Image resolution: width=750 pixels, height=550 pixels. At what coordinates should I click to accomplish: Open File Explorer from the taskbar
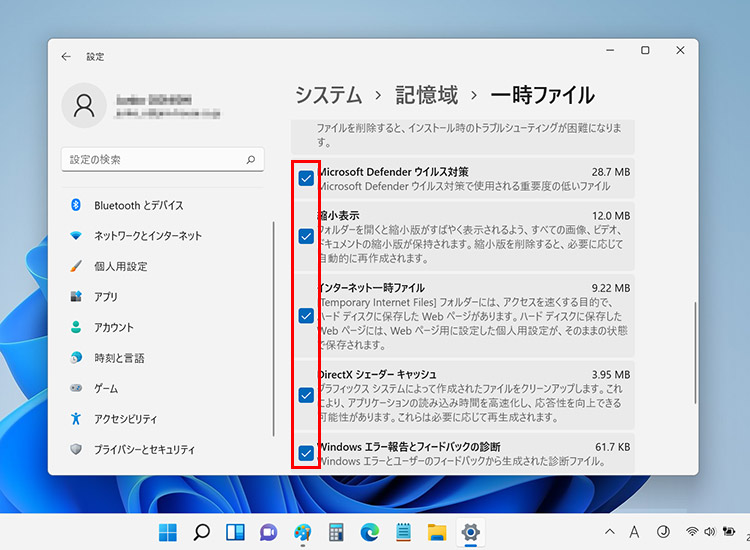click(x=436, y=532)
